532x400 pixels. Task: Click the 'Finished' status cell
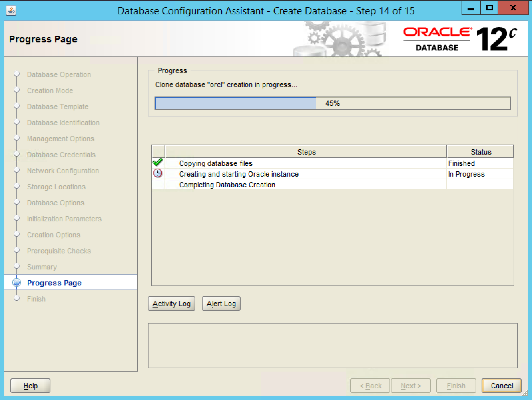click(x=480, y=163)
